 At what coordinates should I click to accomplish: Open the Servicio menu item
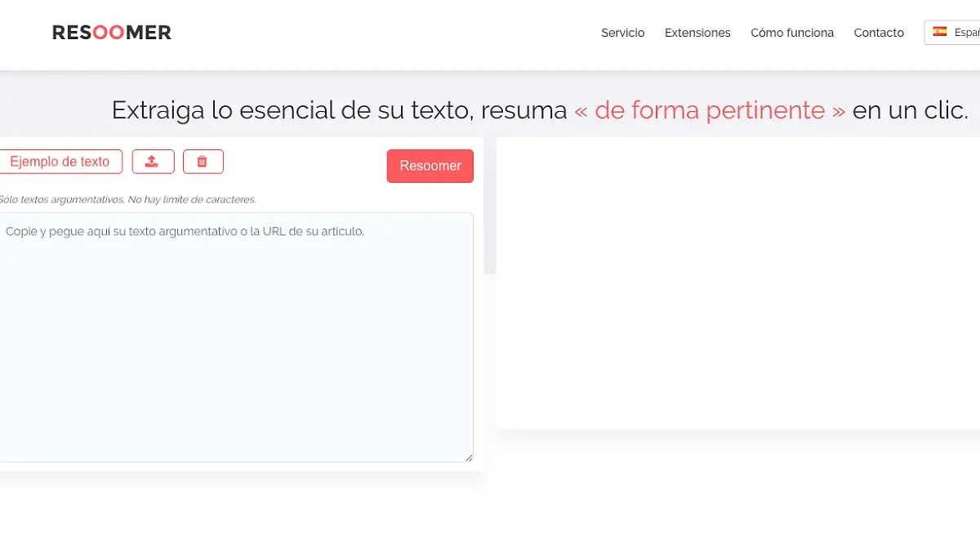click(622, 33)
